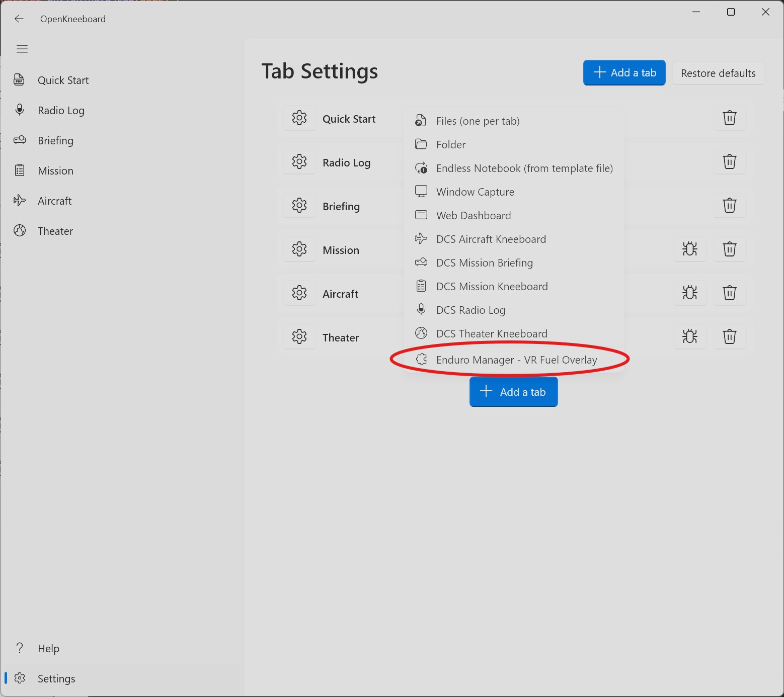This screenshot has height=697, width=784.
Task: Open Briefing in the sidebar
Action: (121, 141)
